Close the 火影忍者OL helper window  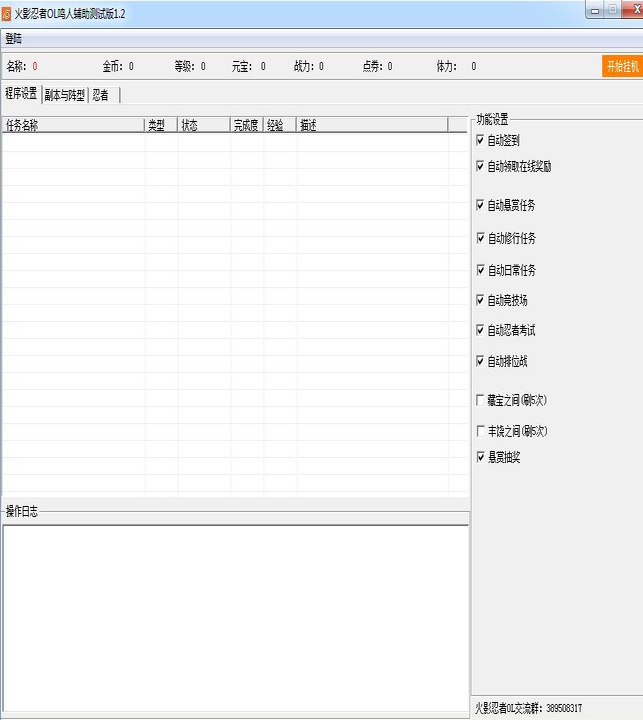[631, 9]
